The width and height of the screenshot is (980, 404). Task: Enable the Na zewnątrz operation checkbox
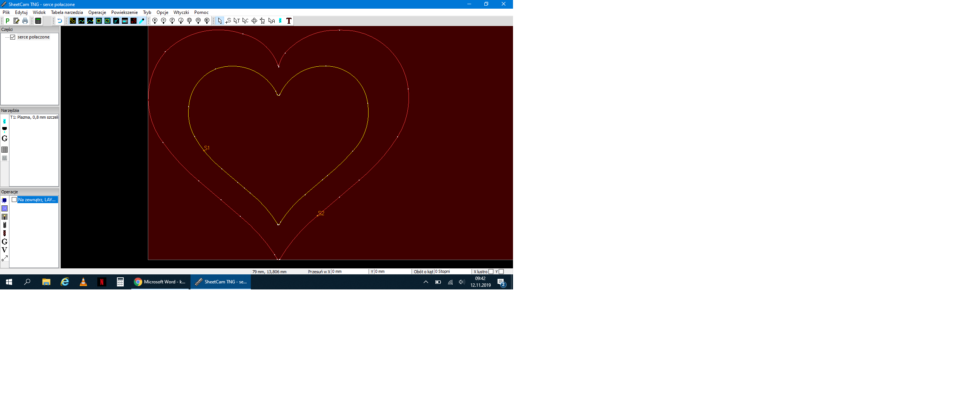point(14,200)
